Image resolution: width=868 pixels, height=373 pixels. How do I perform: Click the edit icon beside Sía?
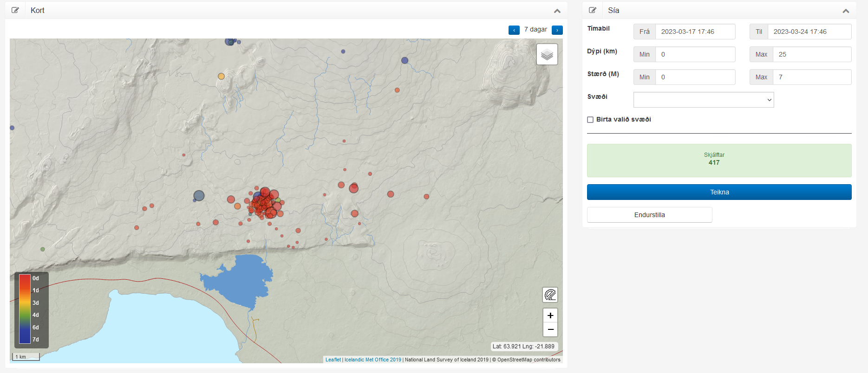tap(593, 10)
